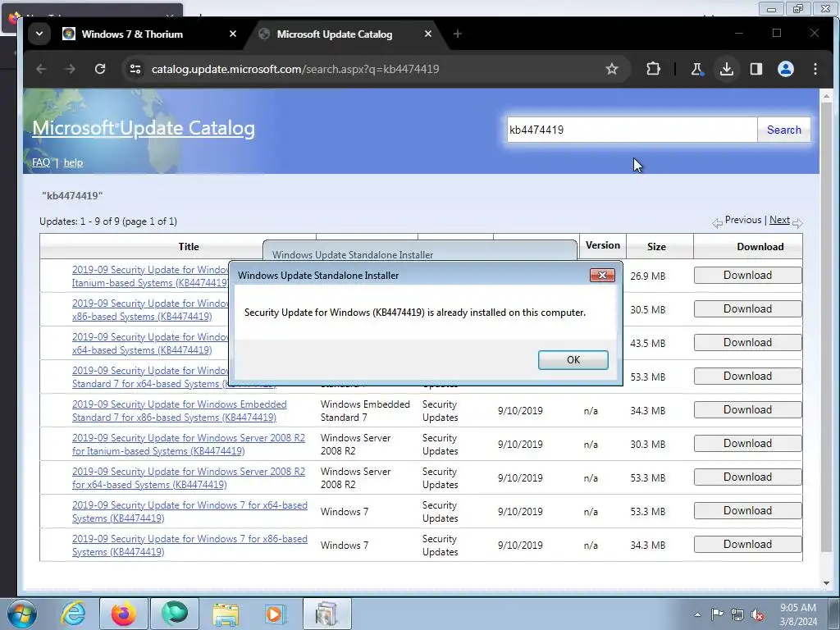840x630 pixels.
Task: Launch Internet Explorer from taskbar
Action: (x=73, y=614)
